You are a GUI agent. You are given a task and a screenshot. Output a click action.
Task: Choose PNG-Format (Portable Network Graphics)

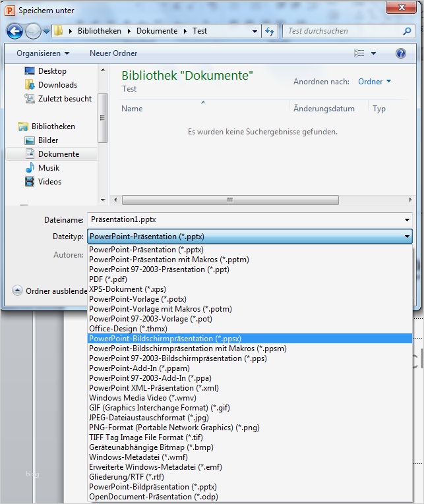pos(250,428)
